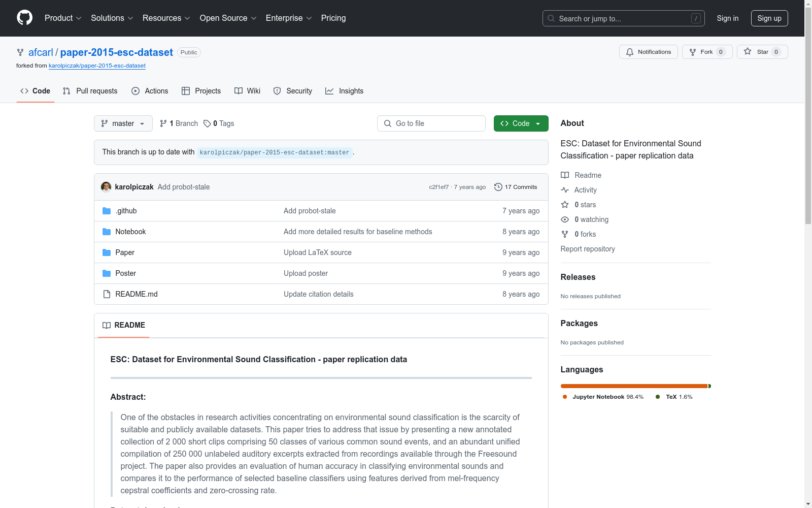Switch to Pull requests tab
Viewport: 812px width, 508px height.
click(x=90, y=91)
